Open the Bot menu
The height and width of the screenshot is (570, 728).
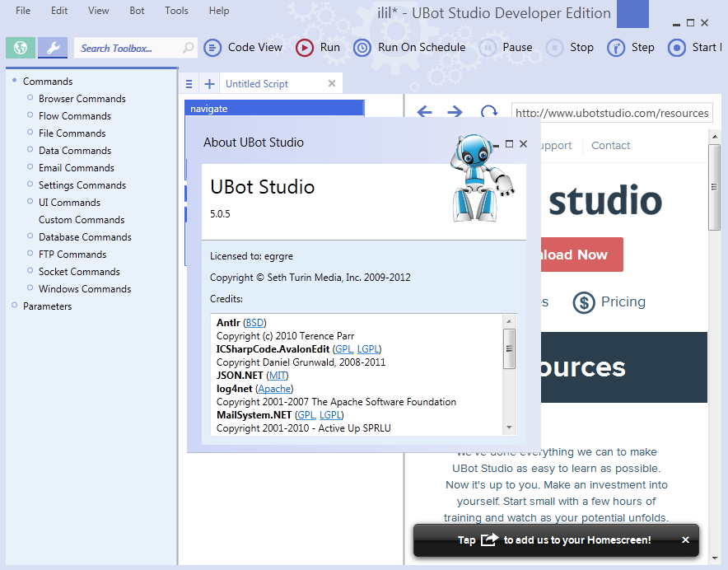coord(137,11)
